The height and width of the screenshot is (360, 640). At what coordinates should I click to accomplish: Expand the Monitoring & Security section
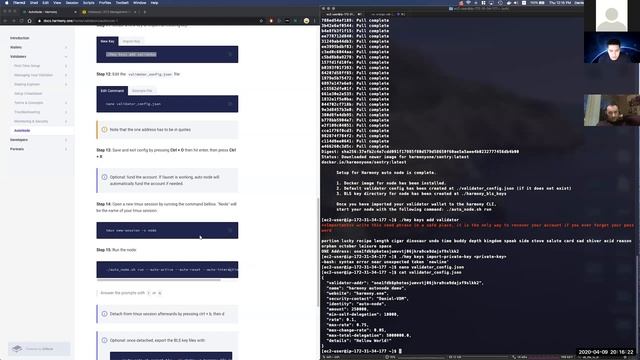66,121
